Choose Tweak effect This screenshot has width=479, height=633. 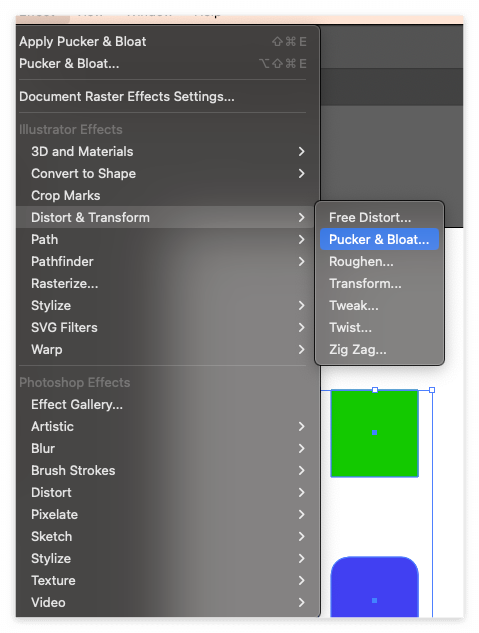[379, 306]
